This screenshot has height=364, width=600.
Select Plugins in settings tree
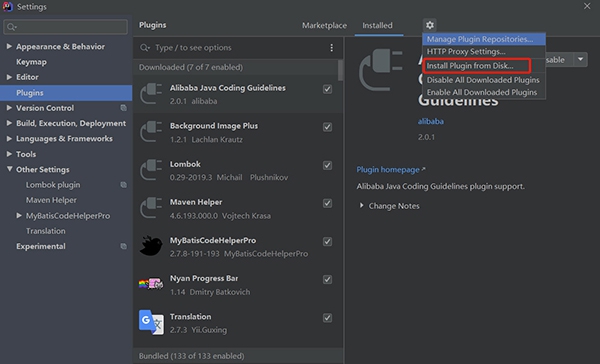click(x=66, y=93)
